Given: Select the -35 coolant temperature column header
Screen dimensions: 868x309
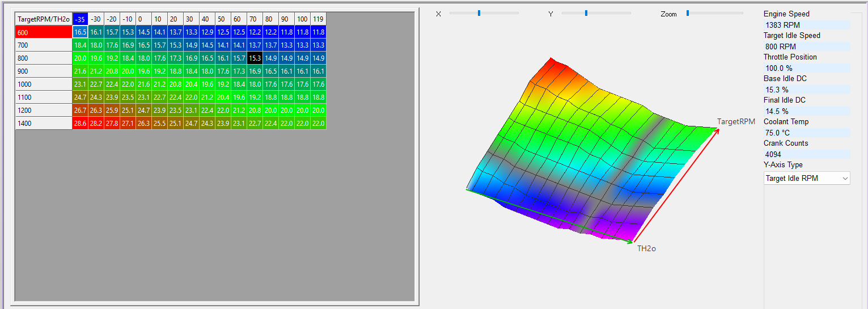Looking at the screenshot, I should point(80,19).
